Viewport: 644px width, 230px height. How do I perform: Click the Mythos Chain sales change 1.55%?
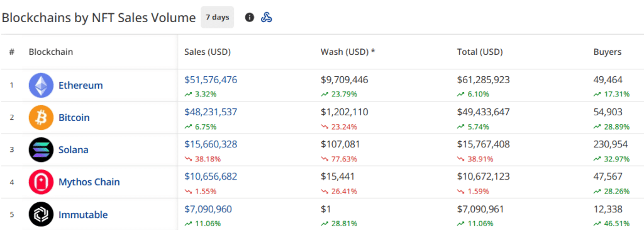coord(206,192)
